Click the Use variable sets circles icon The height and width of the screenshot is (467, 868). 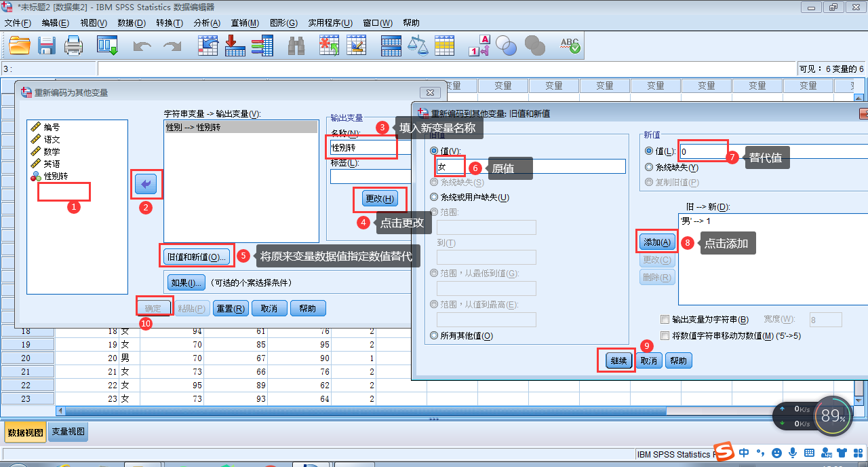[x=506, y=45]
